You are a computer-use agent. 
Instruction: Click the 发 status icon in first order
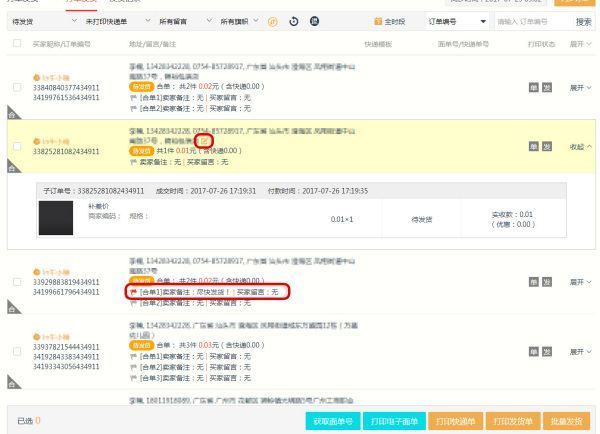[x=547, y=88]
